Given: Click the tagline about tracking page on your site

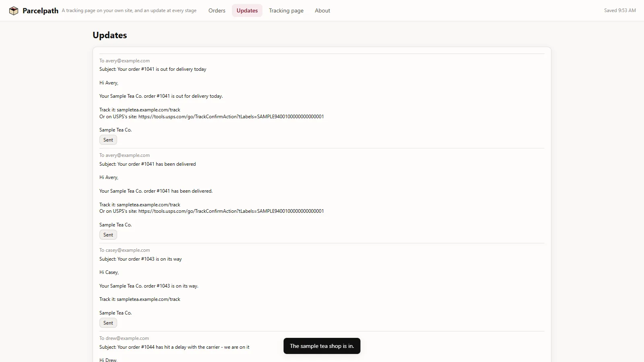Looking at the screenshot, I should click(129, 10).
